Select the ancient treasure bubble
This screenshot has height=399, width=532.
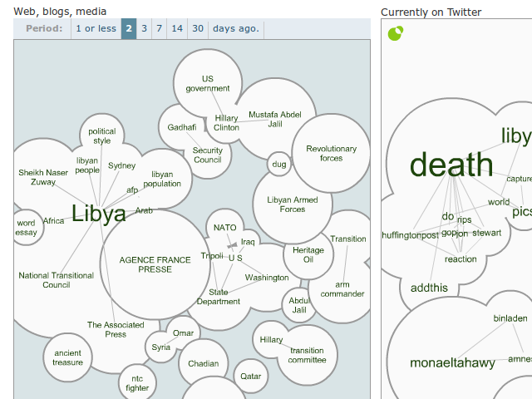point(68,357)
